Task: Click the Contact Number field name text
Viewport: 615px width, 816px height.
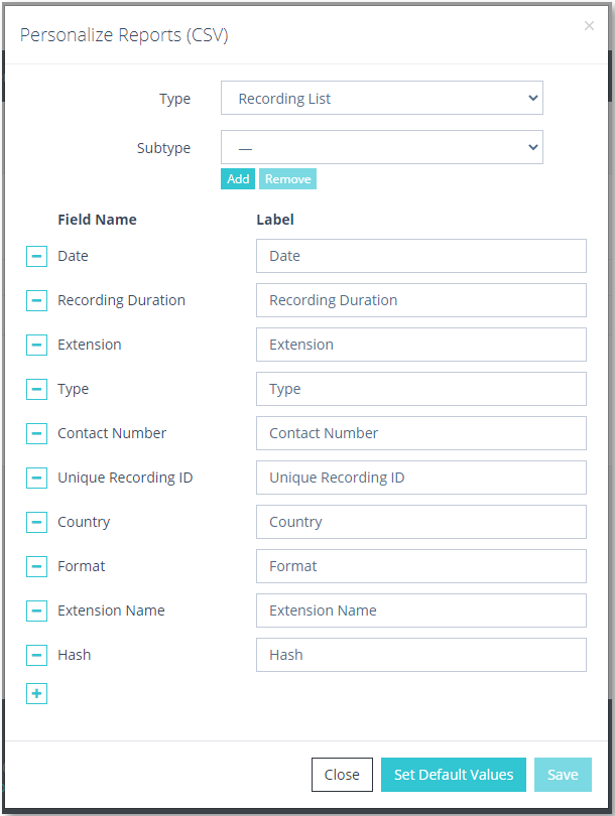Action: click(x=112, y=433)
